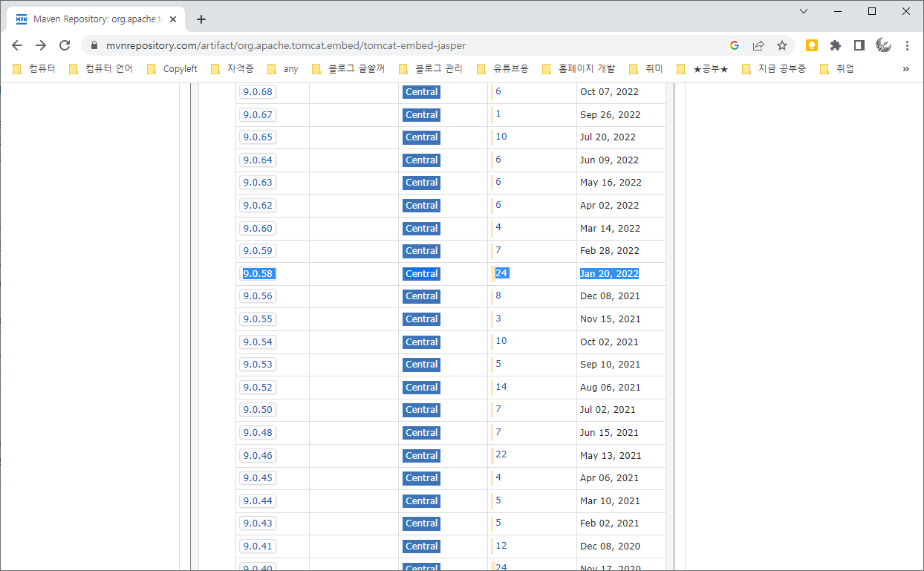924x571 pixels.
Task: Open the Extensions puzzle icon
Action: click(836, 45)
